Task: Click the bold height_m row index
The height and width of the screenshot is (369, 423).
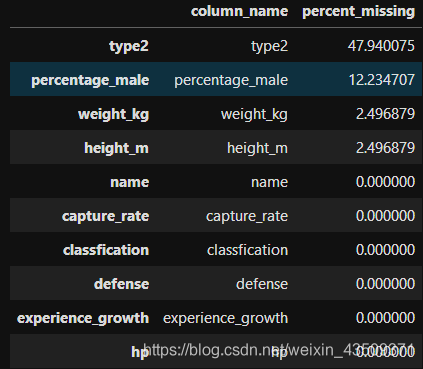Action: (116, 148)
